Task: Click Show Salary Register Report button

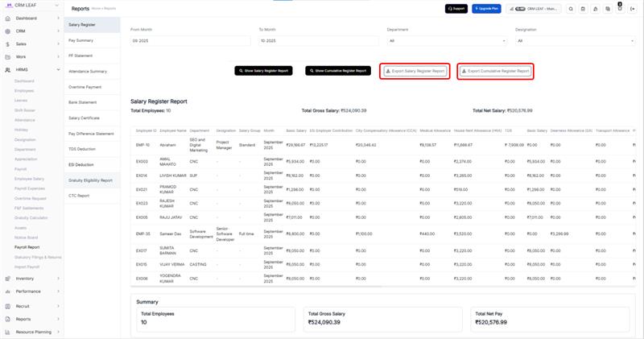Action: point(264,71)
